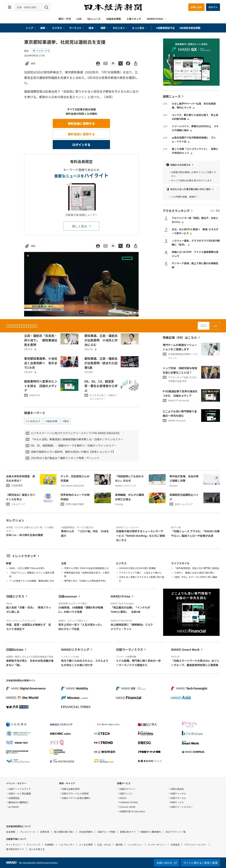Click the email share icon under the headline

[105, 63]
